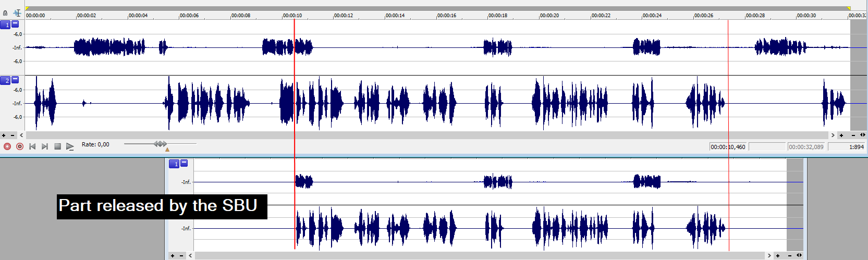The height and width of the screenshot is (260, 868).
Task: Zoom in time with the plus, lower window
Action: [778, 256]
